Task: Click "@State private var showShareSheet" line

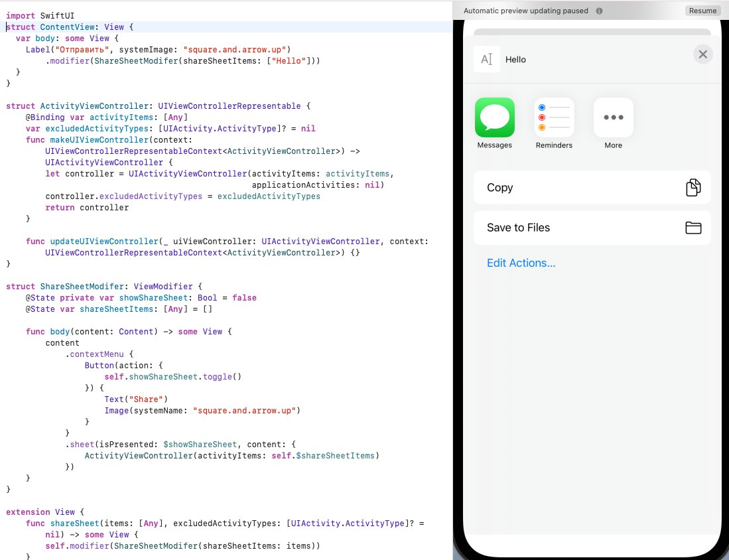Action: coord(141,298)
